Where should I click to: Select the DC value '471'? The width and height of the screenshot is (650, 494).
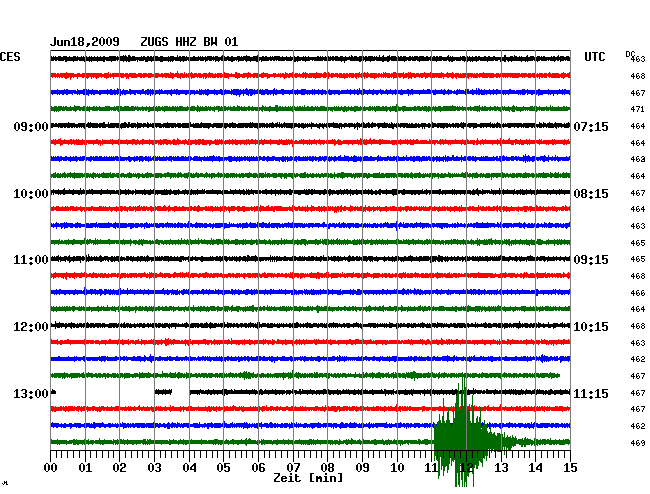(x=638, y=109)
